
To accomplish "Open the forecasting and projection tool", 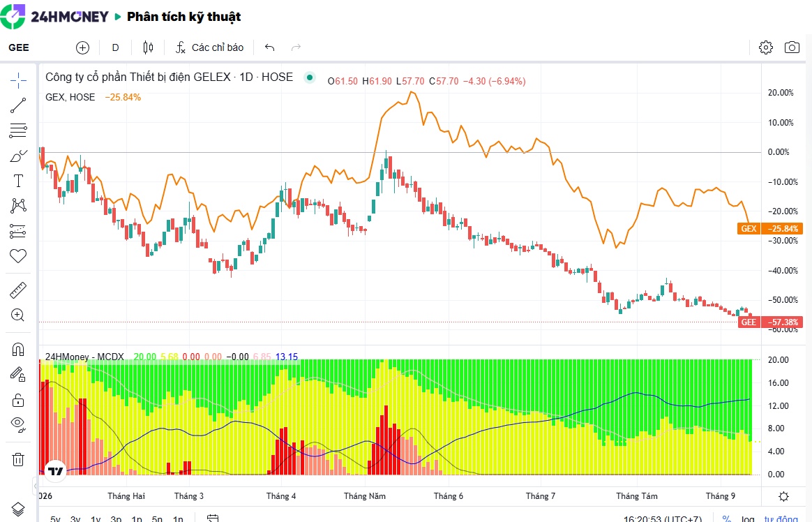I will point(18,231).
